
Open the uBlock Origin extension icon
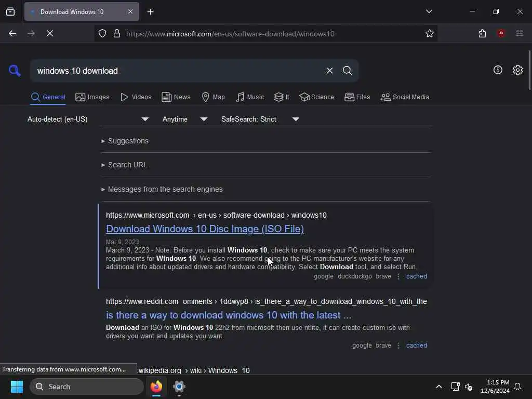(x=501, y=33)
